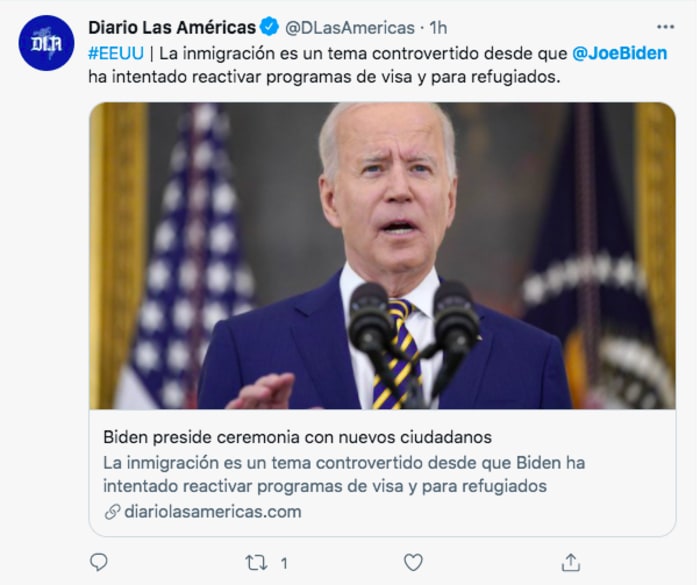
Task: Click the blue verified badge
Action: tap(269, 27)
